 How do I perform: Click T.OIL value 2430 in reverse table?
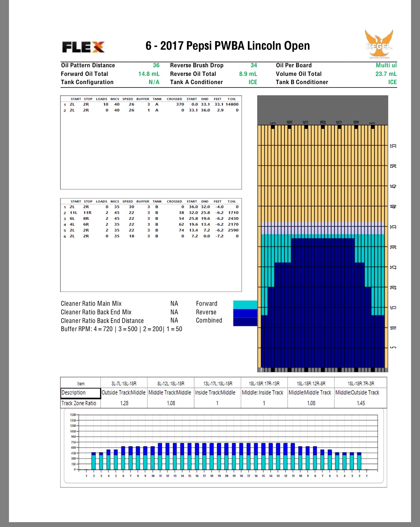click(233, 219)
